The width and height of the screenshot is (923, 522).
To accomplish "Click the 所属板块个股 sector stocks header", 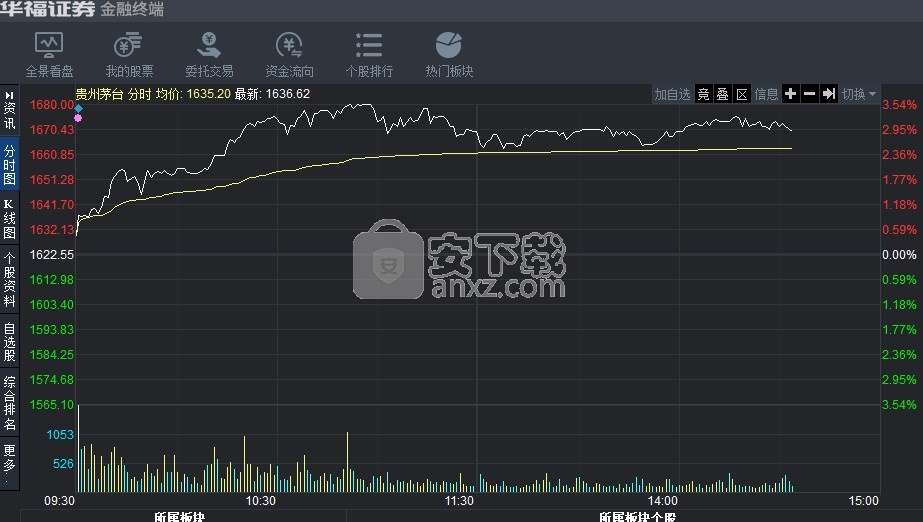I will click(x=638, y=517).
